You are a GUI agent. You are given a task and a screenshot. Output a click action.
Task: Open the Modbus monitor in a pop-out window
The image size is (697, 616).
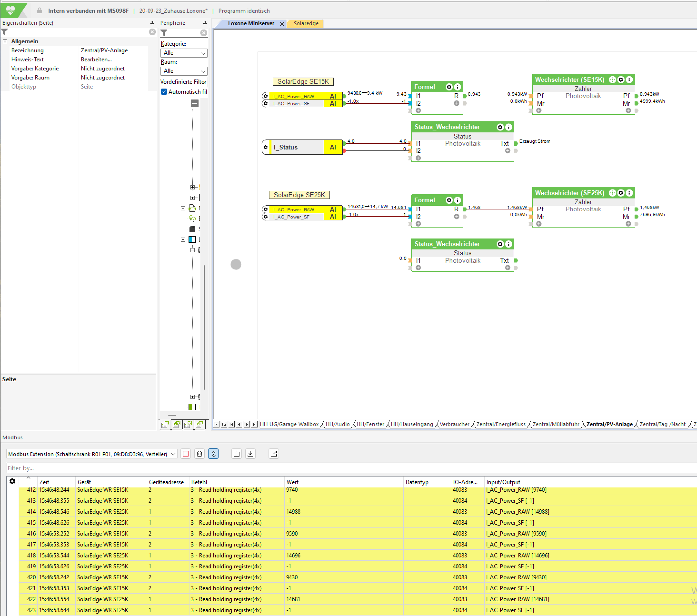[x=274, y=454]
